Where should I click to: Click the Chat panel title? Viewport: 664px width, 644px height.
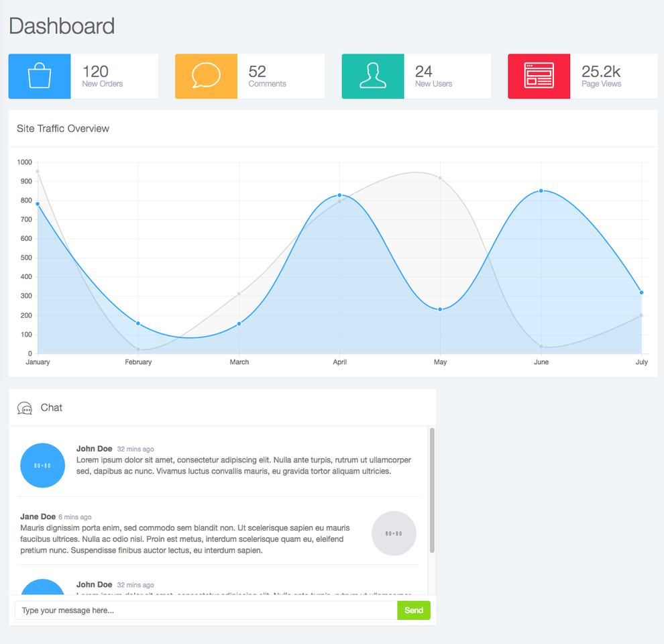tap(51, 408)
